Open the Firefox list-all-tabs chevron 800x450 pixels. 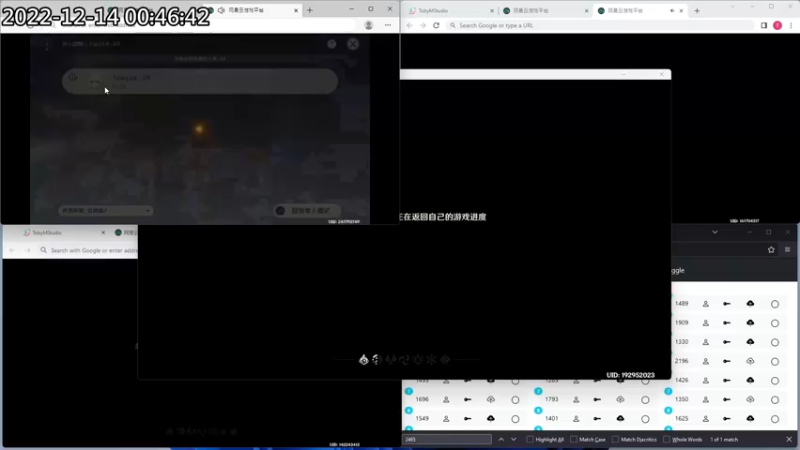(715, 232)
